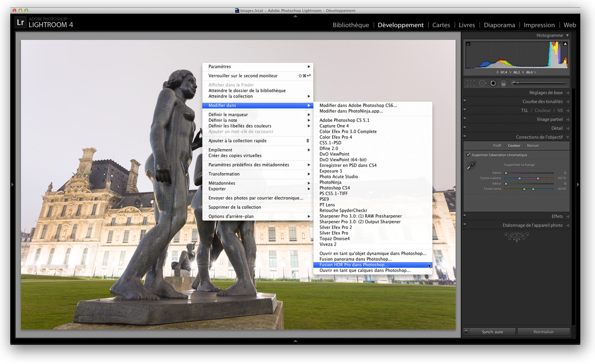Expand Virage partiel panel triangle
Image resolution: width=595 pixels, height=364 pixels.
[568, 119]
